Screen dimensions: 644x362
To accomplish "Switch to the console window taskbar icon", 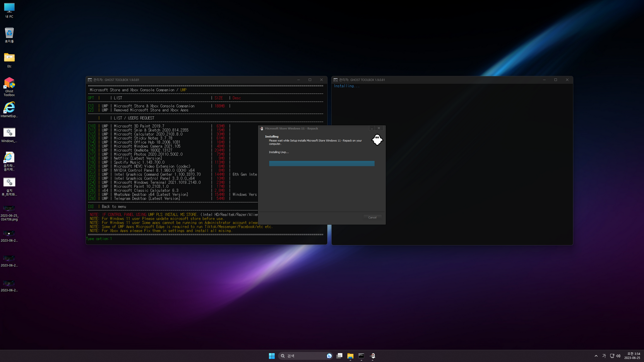I will point(361,356).
